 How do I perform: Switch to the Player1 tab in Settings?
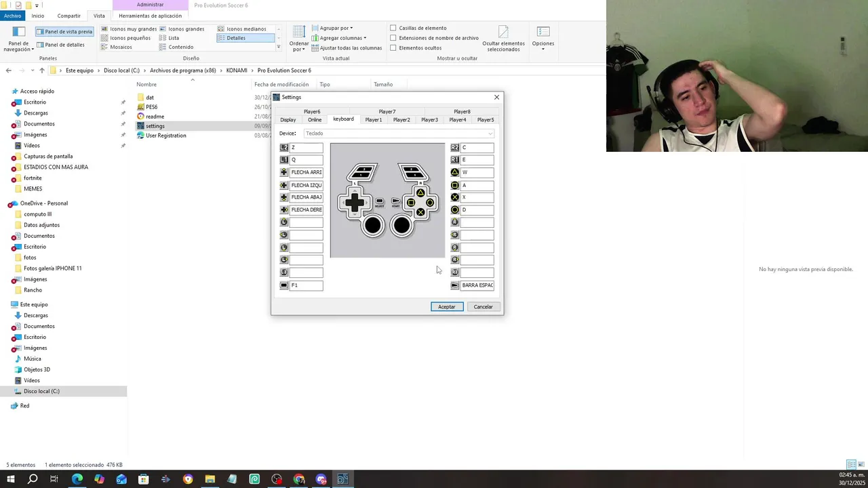[x=374, y=120]
